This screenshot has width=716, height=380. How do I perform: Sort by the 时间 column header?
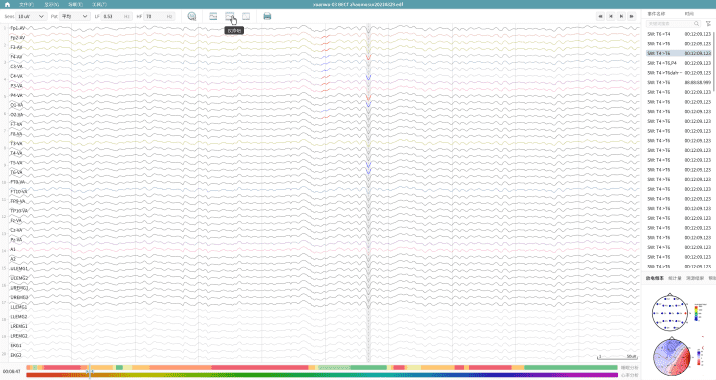pyautogui.click(x=689, y=14)
